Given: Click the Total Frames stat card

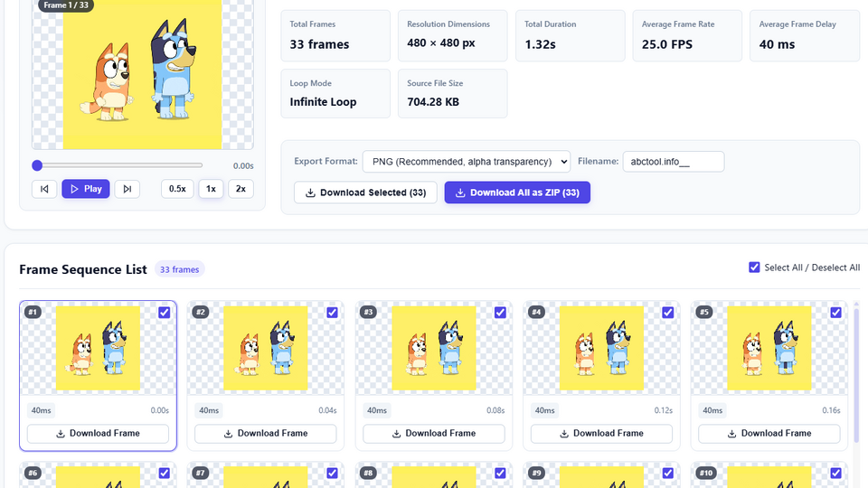Looking at the screenshot, I should [335, 35].
